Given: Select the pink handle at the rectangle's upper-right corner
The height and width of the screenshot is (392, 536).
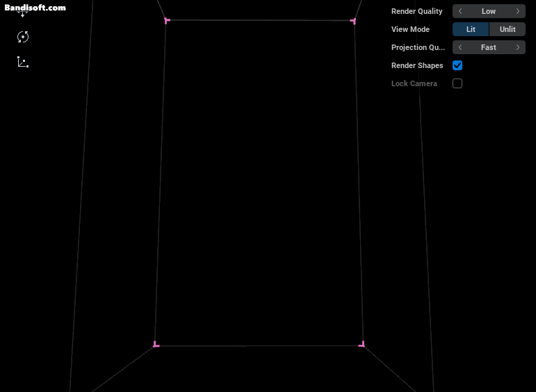Looking at the screenshot, I should click(x=353, y=21).
